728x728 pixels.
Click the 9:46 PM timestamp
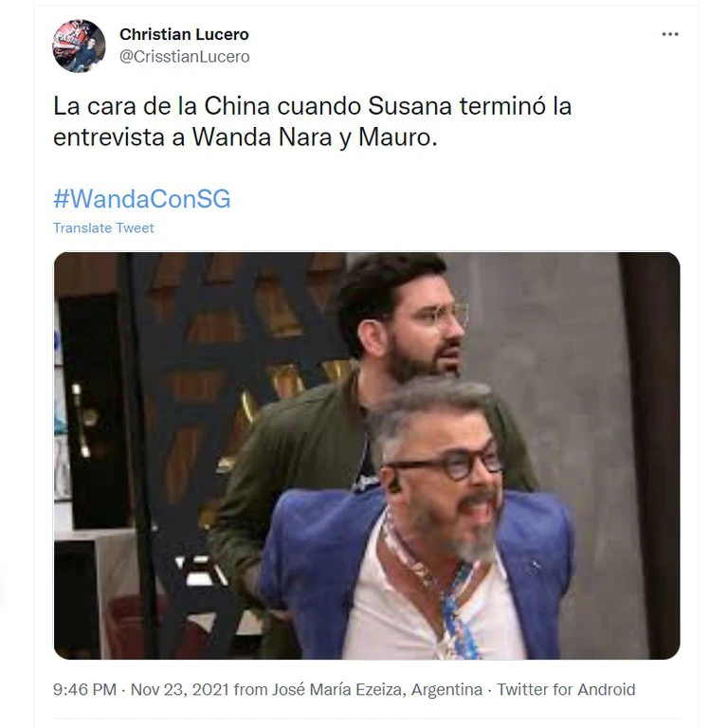click(84, 689)
